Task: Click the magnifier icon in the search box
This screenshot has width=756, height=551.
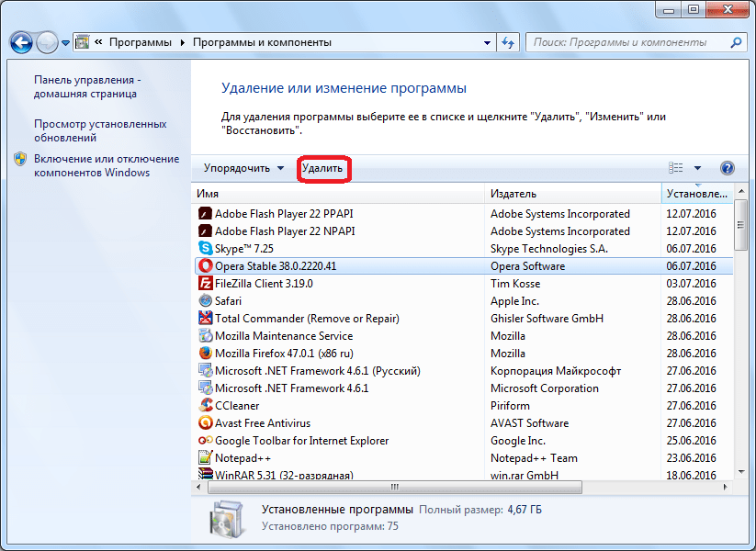Action: pos(736,42)
